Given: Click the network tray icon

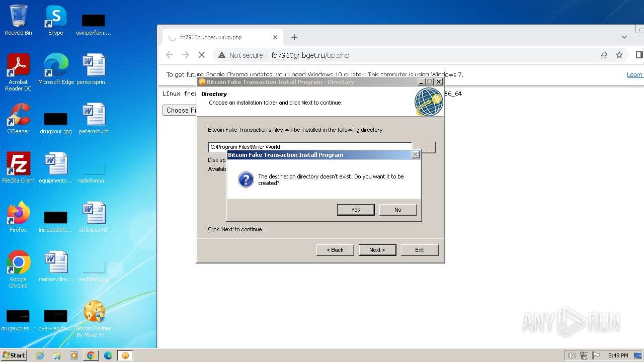Looking at the screenshot, I should (x=584, y=355).
